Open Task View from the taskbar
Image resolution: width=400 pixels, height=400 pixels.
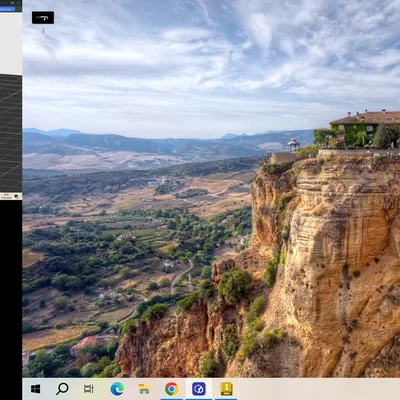(89, 389)
